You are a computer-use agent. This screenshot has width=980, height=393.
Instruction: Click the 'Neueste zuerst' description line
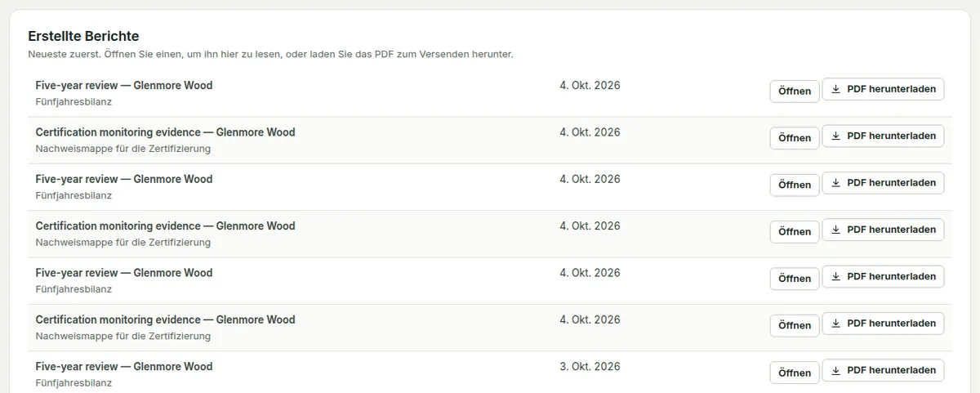click(270, 55)
